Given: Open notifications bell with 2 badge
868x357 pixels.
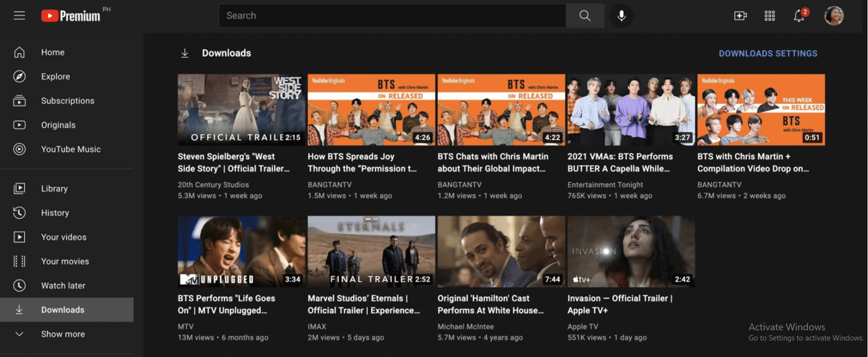Looking at the screenshot, I should [800, 15].
